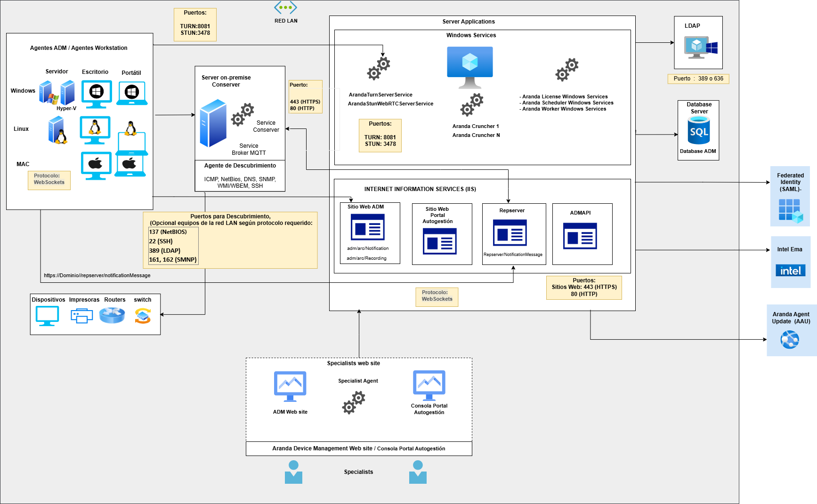
Task: Select 'Agentes ADM / Agentes Workstation' title
Action: click(x=79, y=48)
